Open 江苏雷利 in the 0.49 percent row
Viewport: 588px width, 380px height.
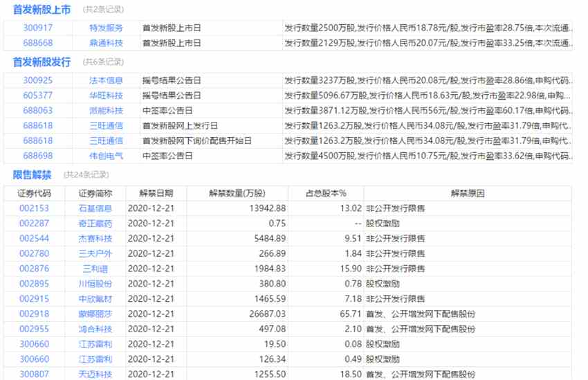point(95,359)
